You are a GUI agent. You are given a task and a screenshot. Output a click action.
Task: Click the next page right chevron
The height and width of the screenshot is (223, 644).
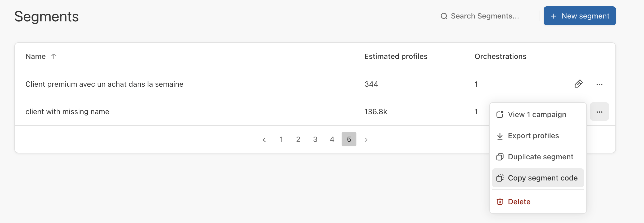(x=366, y=140)
